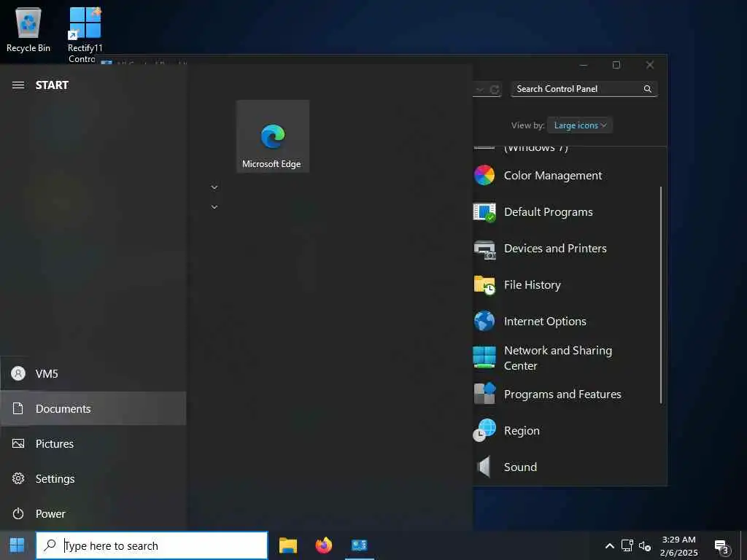Open the notification center icon
747x560 pixels.
point(721,547)
